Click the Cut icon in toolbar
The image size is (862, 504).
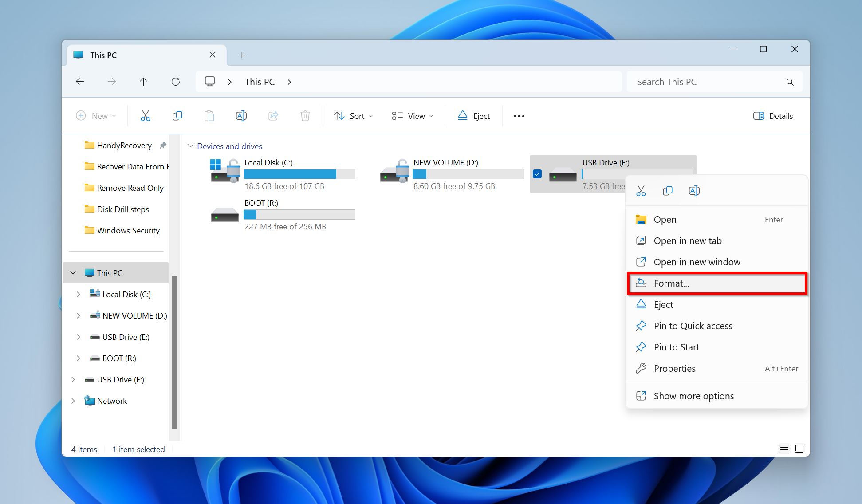coord(145,116)
